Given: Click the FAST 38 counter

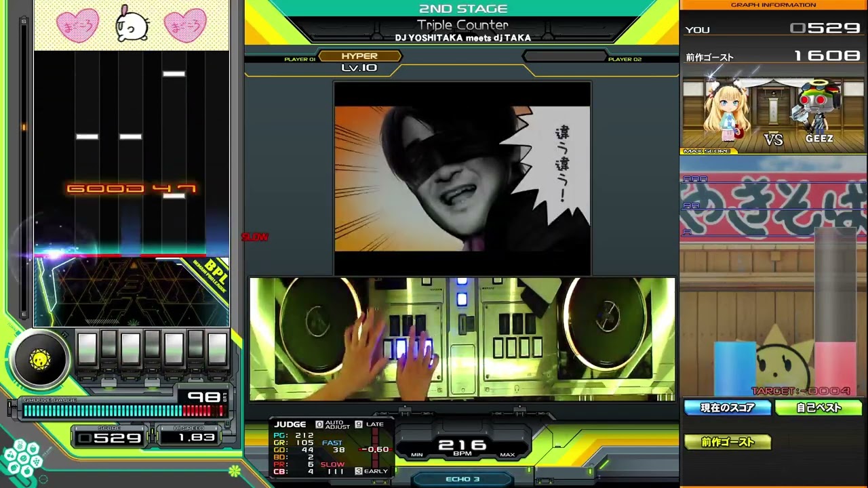Looking at the screenshot, I should coord(333,446).
